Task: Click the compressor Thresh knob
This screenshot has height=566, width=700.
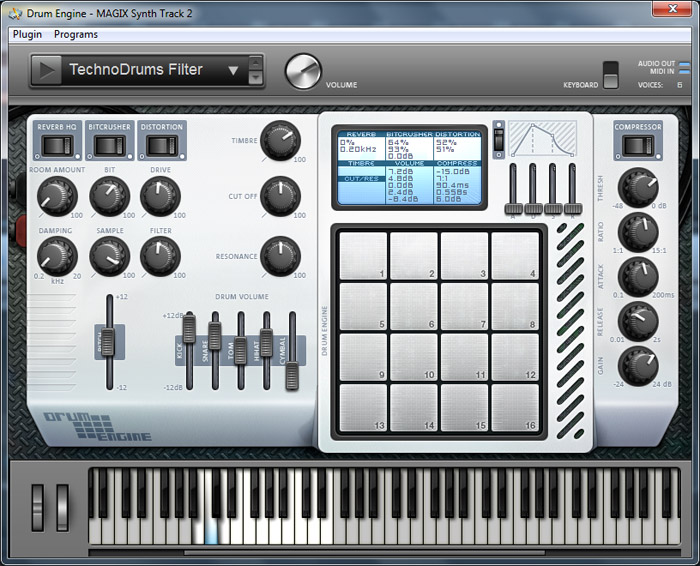Action: (637, 187)
